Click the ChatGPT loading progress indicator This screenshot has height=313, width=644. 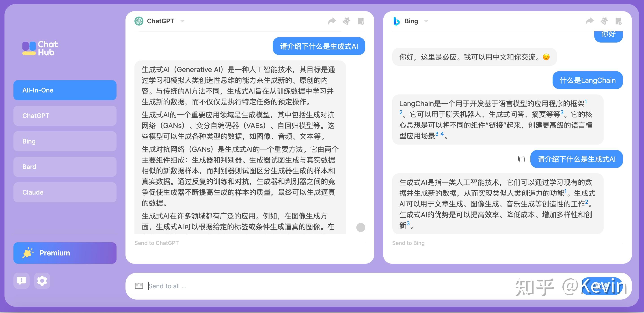click(x=360, y=227)
